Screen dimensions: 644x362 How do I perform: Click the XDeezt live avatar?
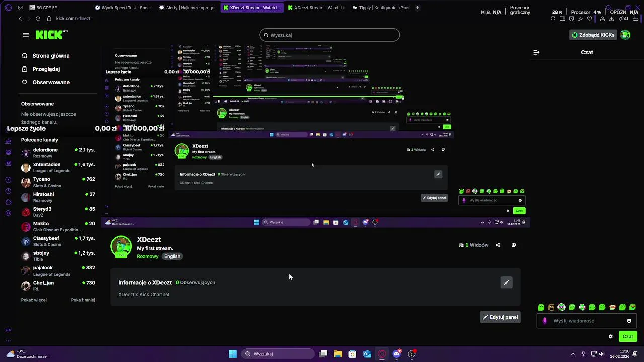point(121,246)
